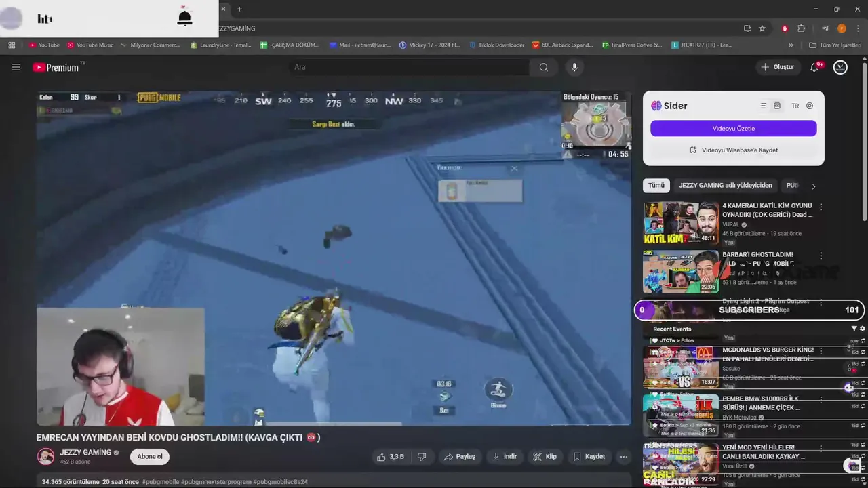Viewport: 868px width, 488px height.
Task: Open Sider list view icon
Action: (x=763, y=106)
